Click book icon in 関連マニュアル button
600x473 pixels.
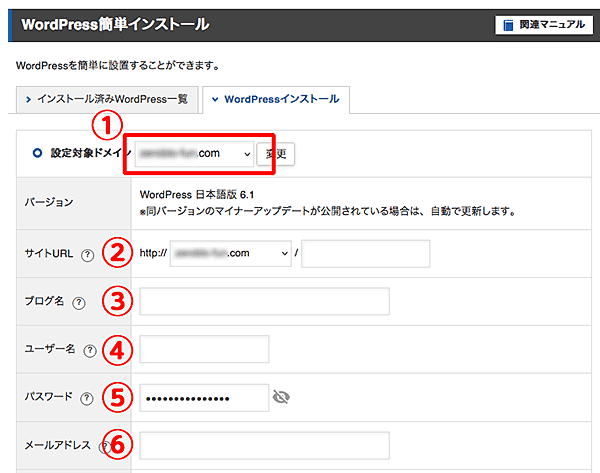508,25
